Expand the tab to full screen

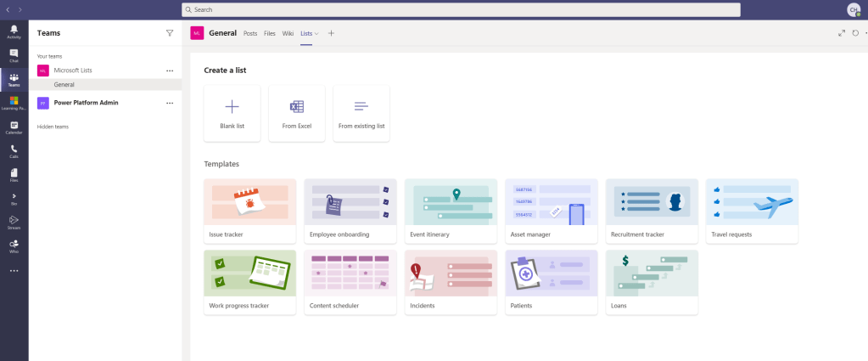842,33
